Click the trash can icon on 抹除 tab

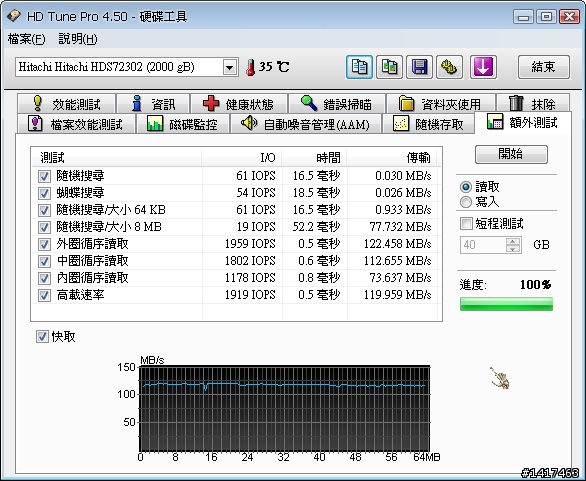(516, 103)
